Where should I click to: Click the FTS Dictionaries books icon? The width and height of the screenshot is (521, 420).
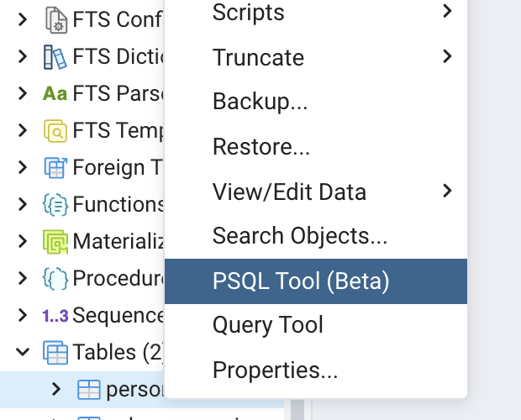pos(55,57)
